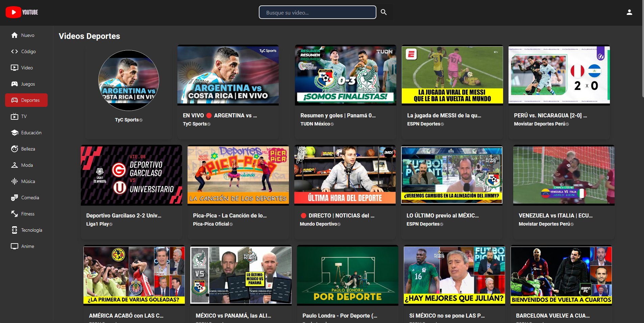
Task: Click 'EN VIVO ARGENTINA vs ...' video title
Action: click(x=220, y=115)
